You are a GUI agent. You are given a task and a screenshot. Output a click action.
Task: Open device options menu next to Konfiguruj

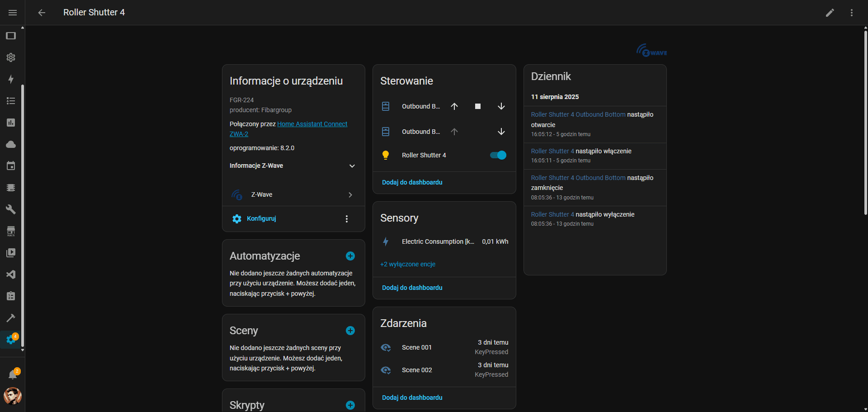coord(346,219)
